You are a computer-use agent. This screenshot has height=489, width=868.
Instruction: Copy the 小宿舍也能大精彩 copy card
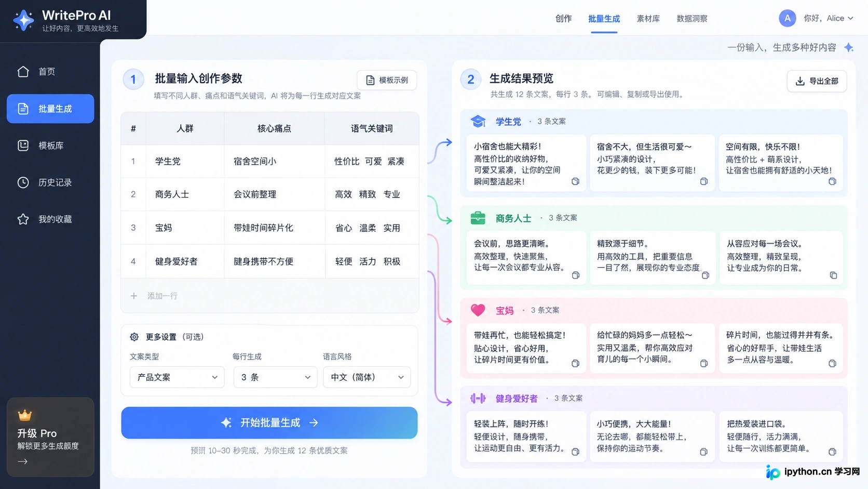pyautogui.click(x=575, y=181)
